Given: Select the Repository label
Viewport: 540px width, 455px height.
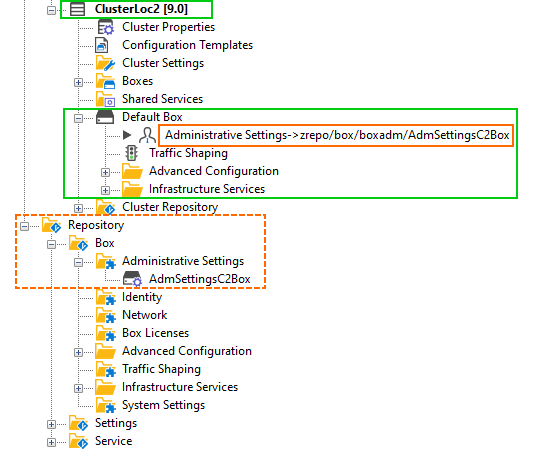Looking at the screenshot, I should tap(96, 225).
